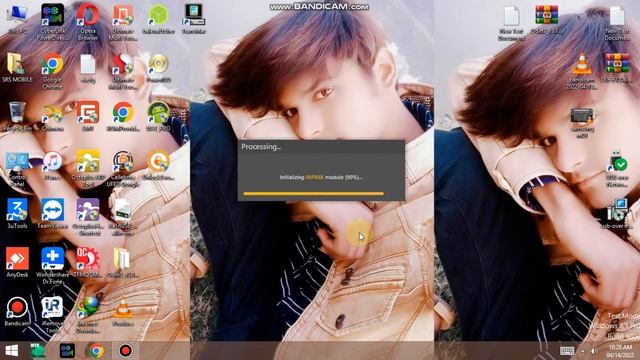
Task: Open the text document left of the top WinRAR archive
Action: [x=511, y=22]
